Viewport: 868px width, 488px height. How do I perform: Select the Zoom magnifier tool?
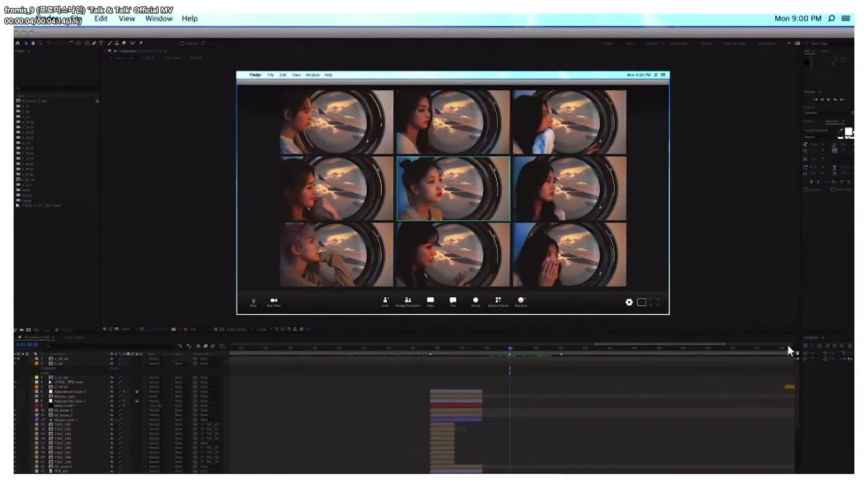click(x=40, y=43)
